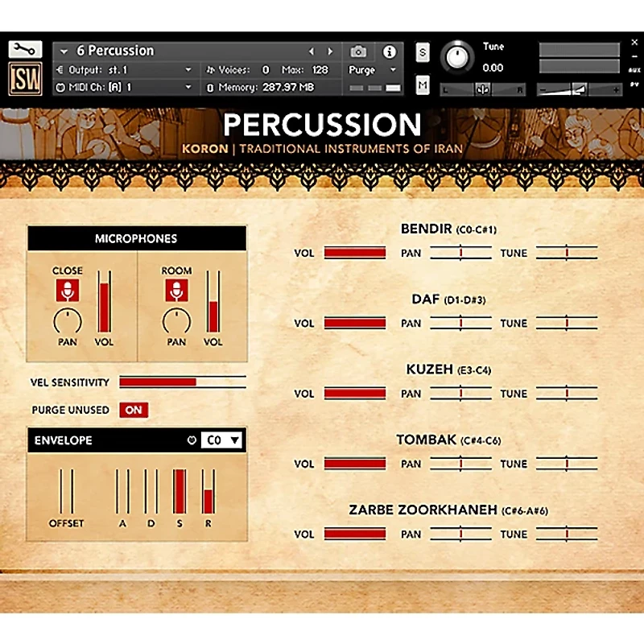Show instrument info icon
Screen dimensions: 644x644
(x=390, y=52)
